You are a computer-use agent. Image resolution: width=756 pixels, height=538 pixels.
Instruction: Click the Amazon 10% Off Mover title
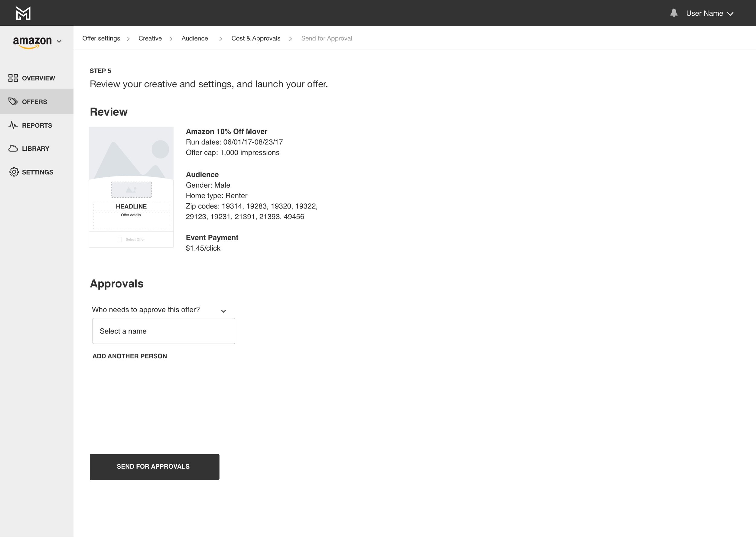point(226,132)
